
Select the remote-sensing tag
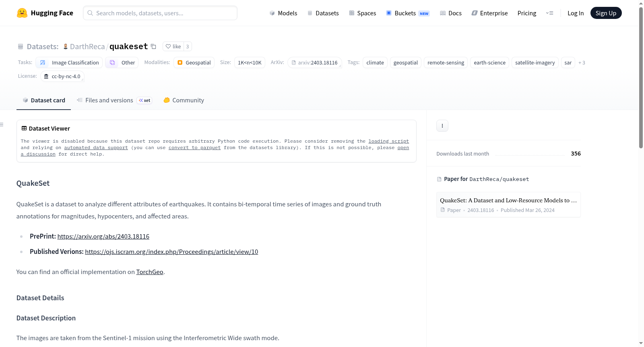446,62
